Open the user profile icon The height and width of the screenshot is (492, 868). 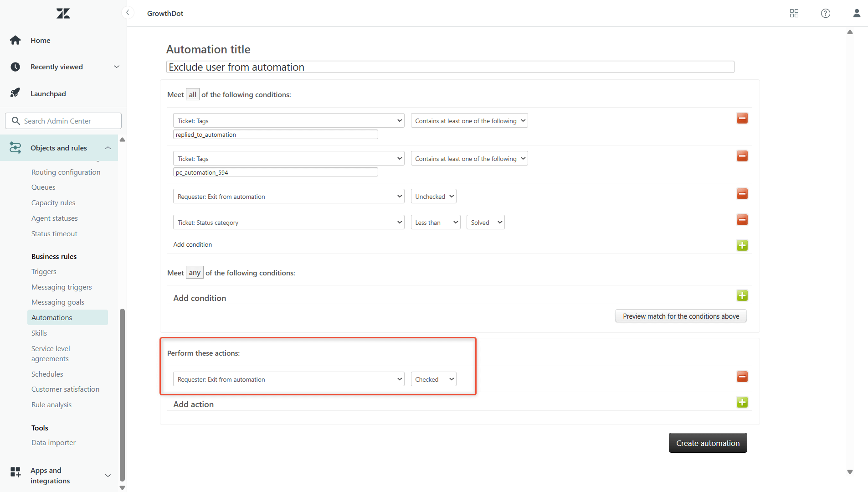coord(857,13)
